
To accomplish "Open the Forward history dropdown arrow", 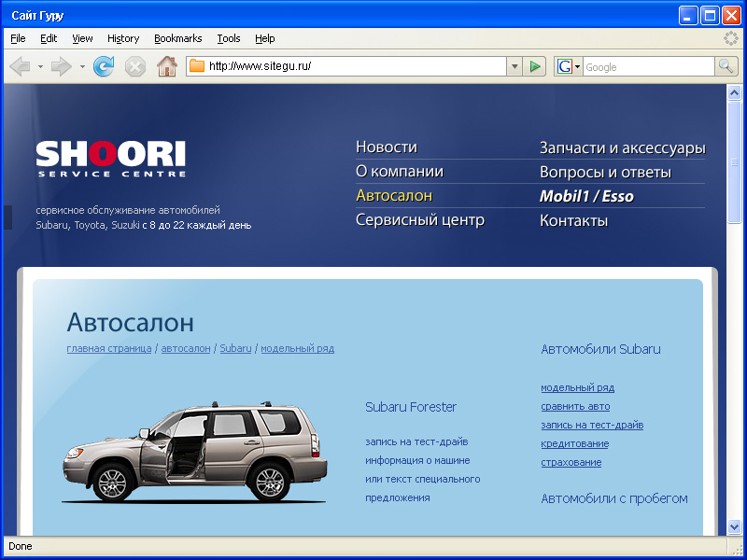I will [x=82, y=66].
